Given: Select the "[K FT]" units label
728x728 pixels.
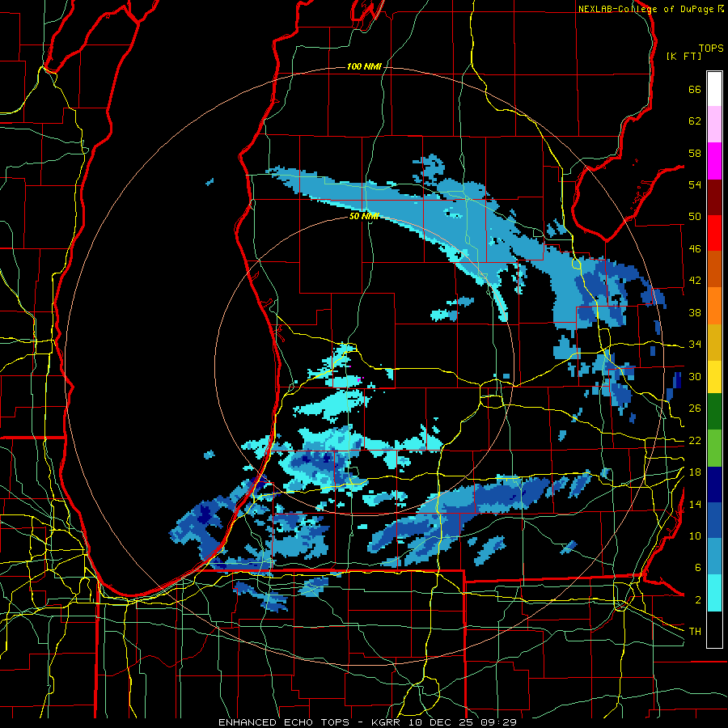Looking at the screenshot, I should point(684,57).
